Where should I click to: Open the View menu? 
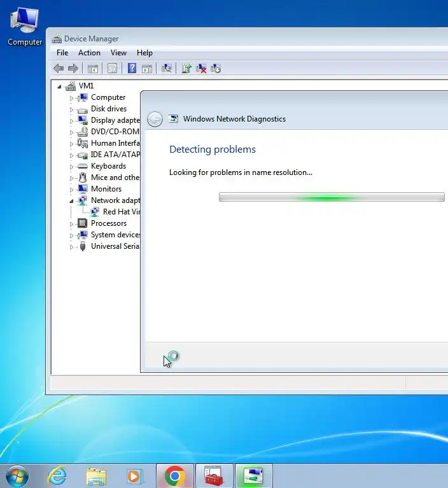[118, 53]
